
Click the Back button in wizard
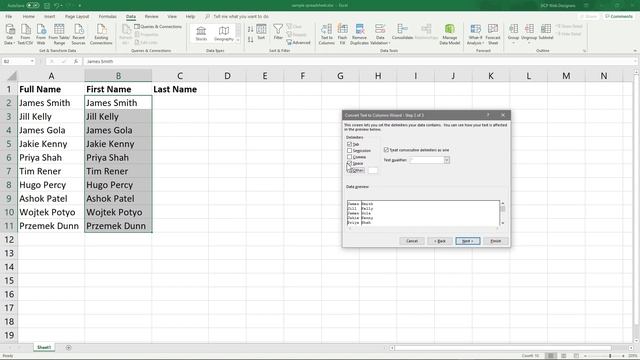pos(440,241)
